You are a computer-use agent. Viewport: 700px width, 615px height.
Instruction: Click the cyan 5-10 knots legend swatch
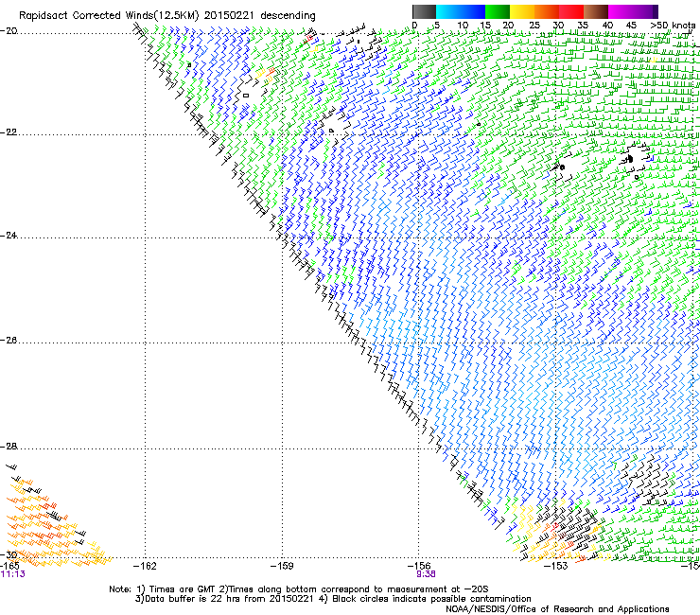(448, 11)
